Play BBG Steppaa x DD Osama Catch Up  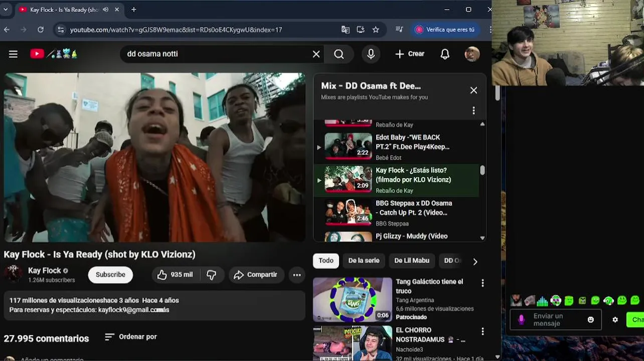396,213
